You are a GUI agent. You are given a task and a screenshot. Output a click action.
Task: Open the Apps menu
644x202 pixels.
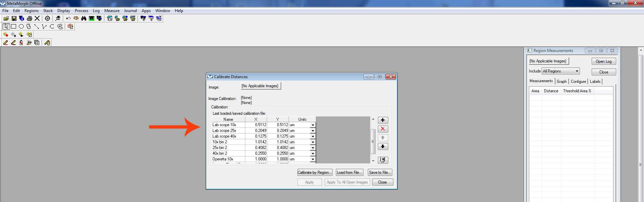[146, 11]
